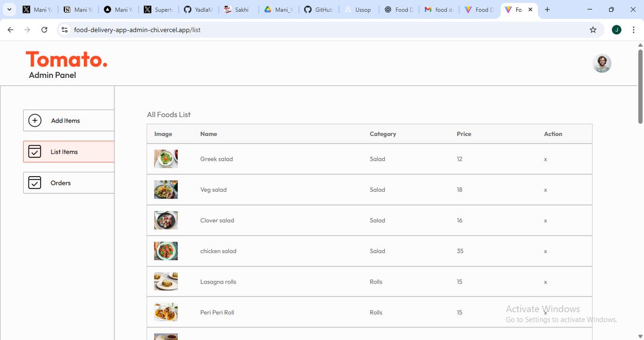Switch to the Sakhi tab

coord(238,10)
